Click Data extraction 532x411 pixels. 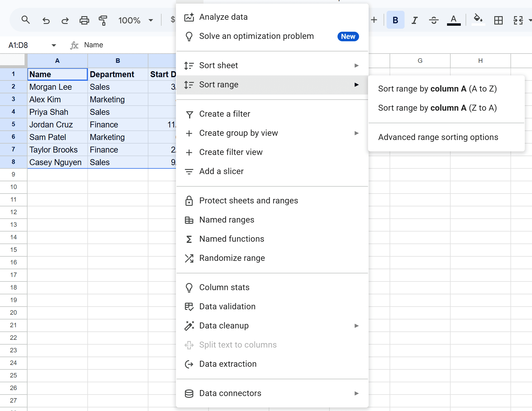click(272, 364)
